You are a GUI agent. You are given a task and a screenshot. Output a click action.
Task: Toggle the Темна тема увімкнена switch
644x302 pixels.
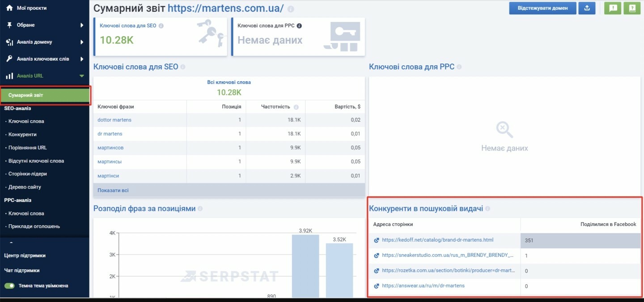pyautogui.click(x=9, y=285)
